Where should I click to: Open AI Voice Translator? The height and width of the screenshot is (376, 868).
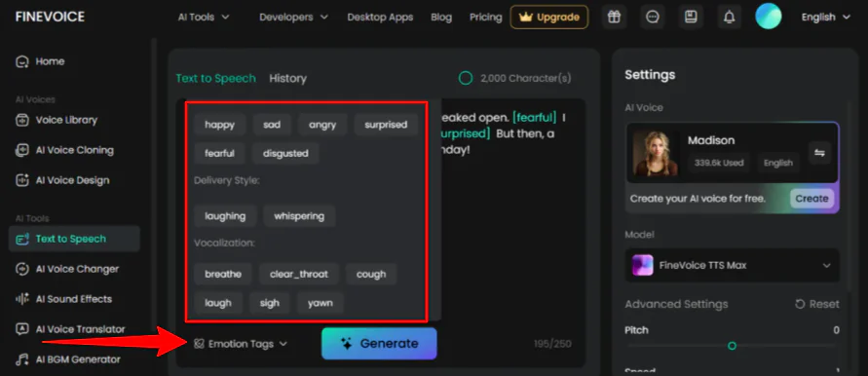click(70, 329)
